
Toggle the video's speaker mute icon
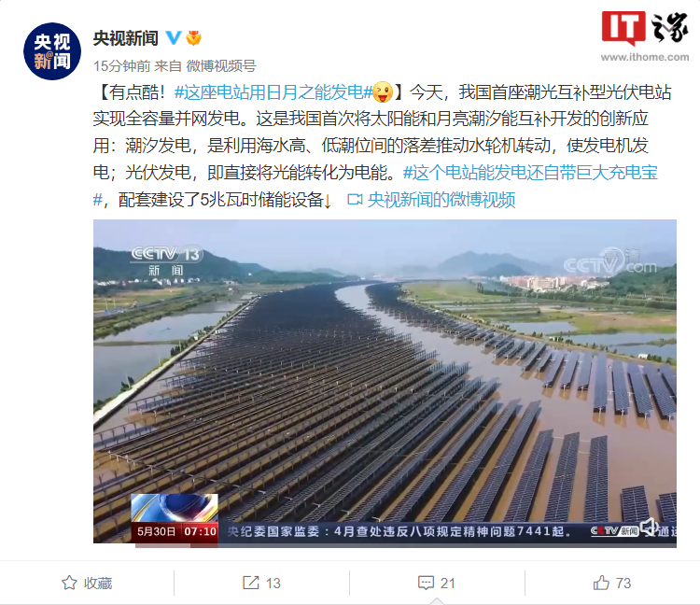click(x=649, y=528)
